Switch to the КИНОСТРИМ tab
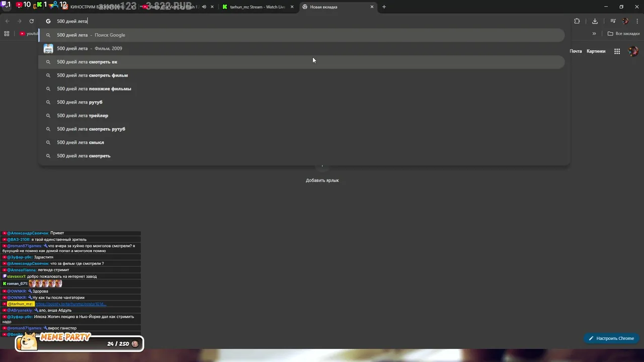 [98, 7]
